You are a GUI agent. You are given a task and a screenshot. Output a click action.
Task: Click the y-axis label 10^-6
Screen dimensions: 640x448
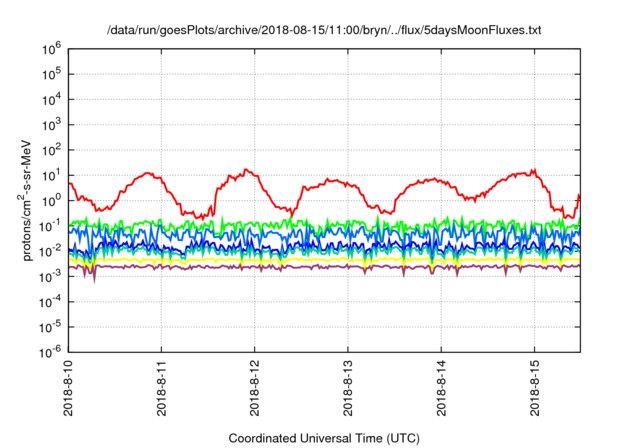point(50,352)
